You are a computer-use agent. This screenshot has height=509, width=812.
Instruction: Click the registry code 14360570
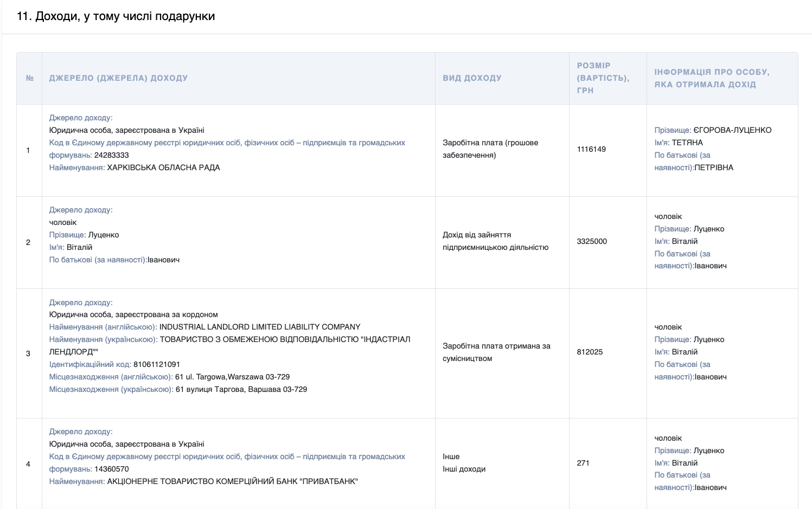tap(112, 469)
